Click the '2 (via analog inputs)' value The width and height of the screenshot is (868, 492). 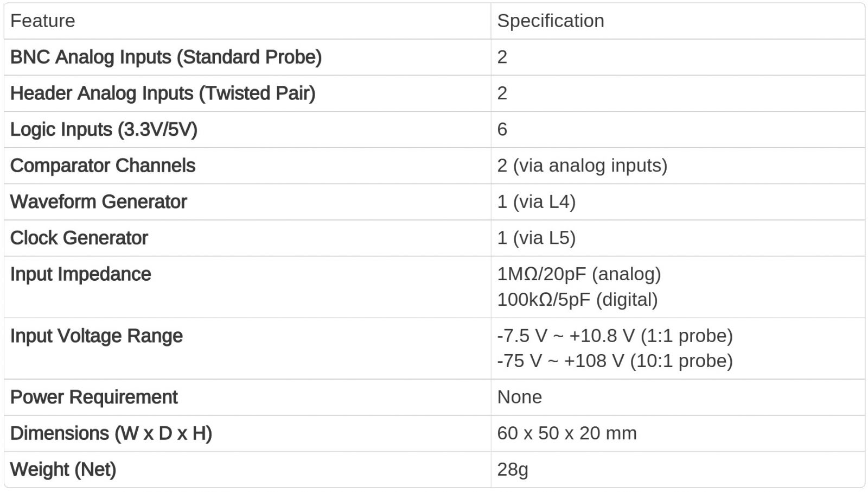pos(582,166)
